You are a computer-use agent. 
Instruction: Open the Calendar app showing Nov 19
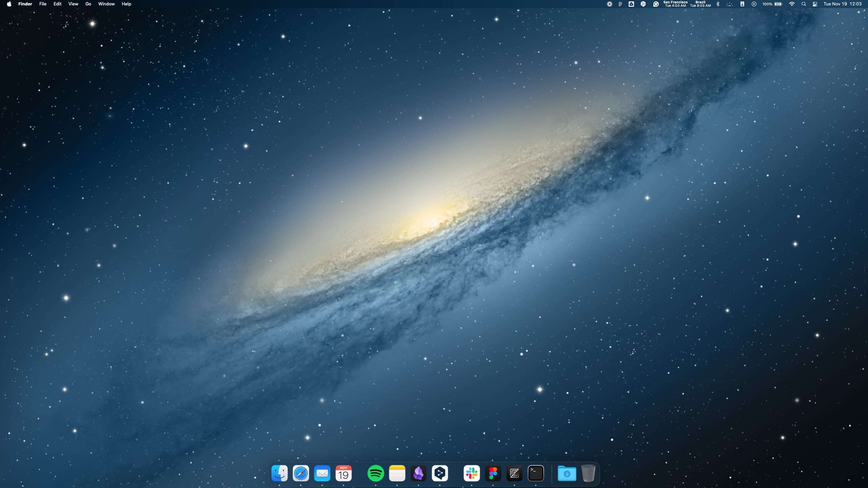click(343, 473)
